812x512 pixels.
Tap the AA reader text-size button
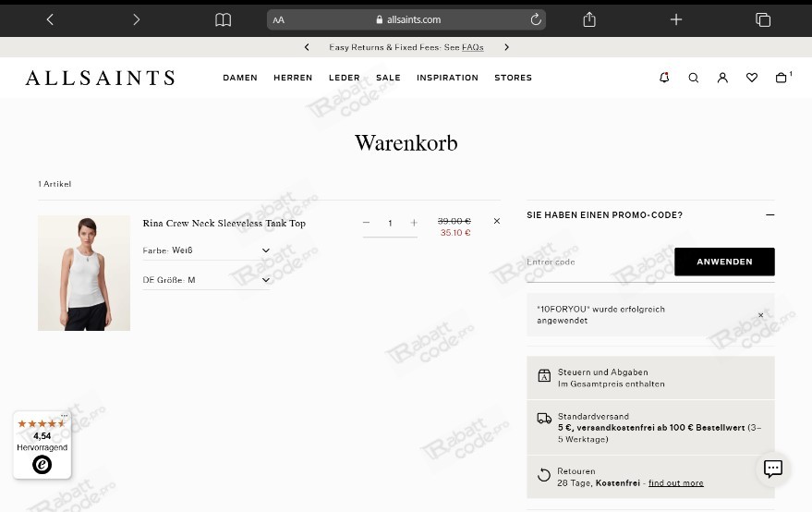[279, 19]
